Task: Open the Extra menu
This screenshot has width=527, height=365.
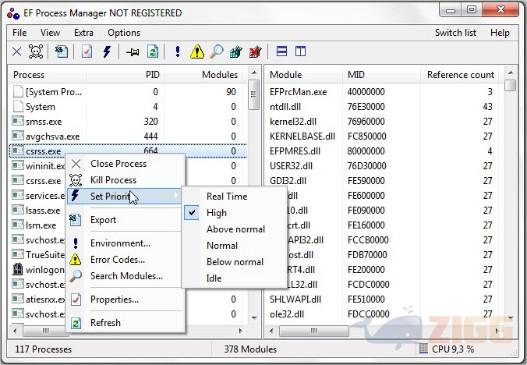Action: pyautogui.click(x=84, y=33)
